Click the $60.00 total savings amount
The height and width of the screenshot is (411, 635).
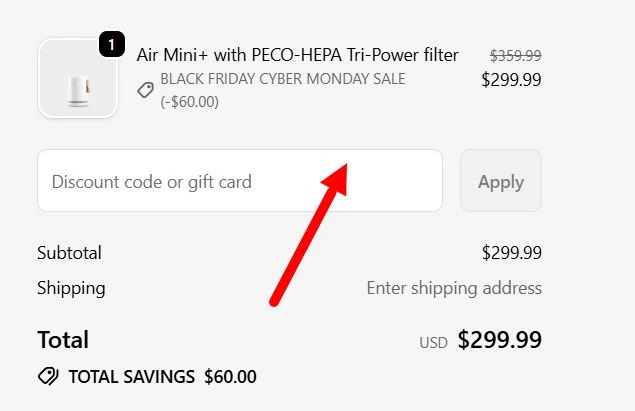230,377
